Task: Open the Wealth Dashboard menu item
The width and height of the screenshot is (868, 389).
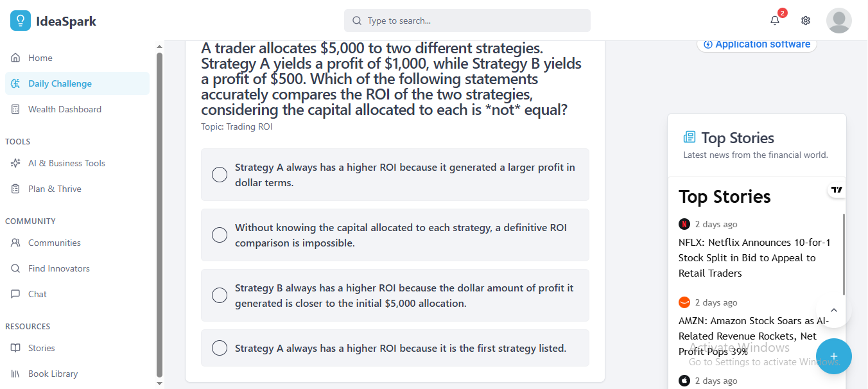Action: click(x=64, y=109)
